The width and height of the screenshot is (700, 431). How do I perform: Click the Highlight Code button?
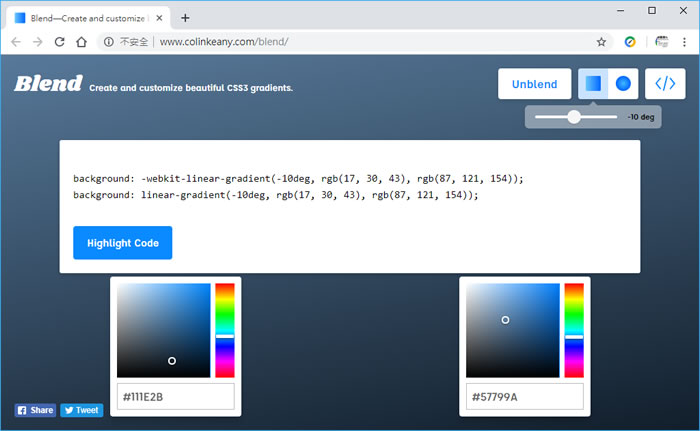coord(123,243)
